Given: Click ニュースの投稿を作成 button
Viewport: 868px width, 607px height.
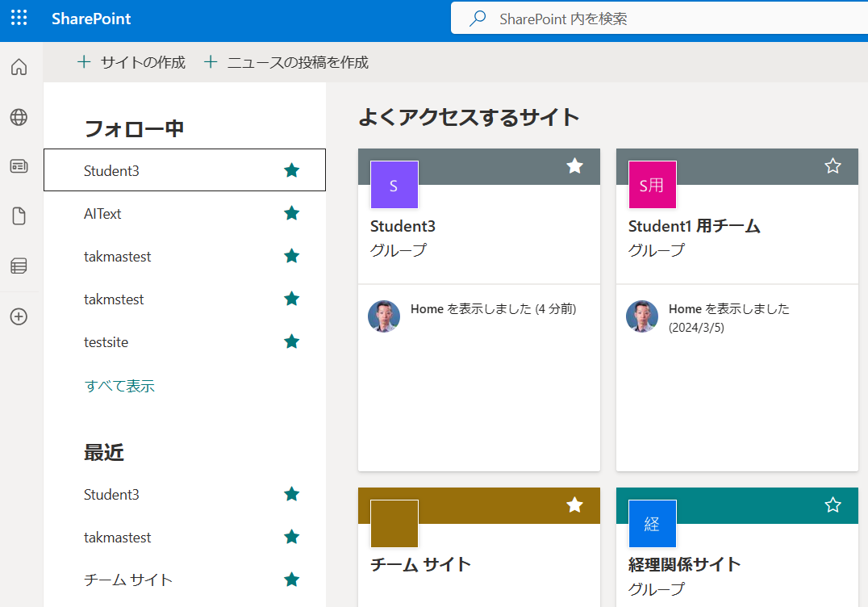Looking at the screenshot, I should 286,62.
